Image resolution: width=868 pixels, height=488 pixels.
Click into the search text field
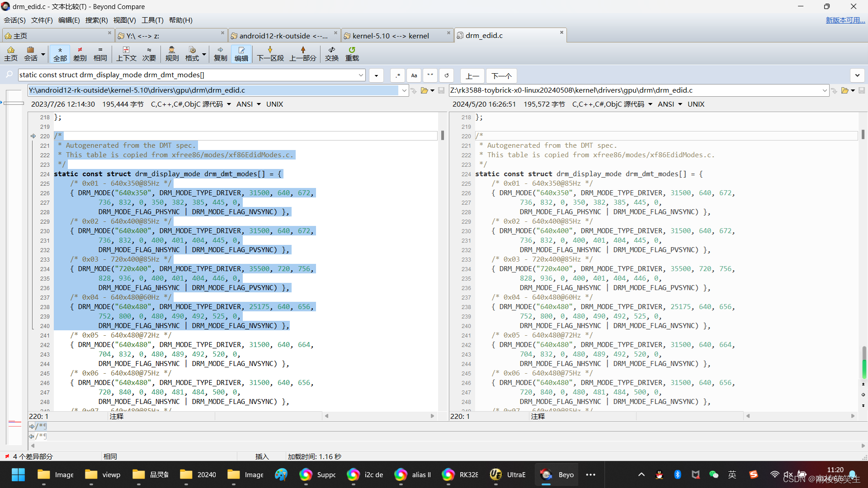coord(188,75)
